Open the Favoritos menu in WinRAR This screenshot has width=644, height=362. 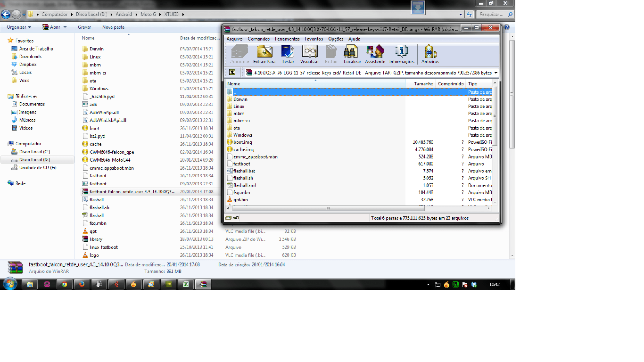pos(314,39)
